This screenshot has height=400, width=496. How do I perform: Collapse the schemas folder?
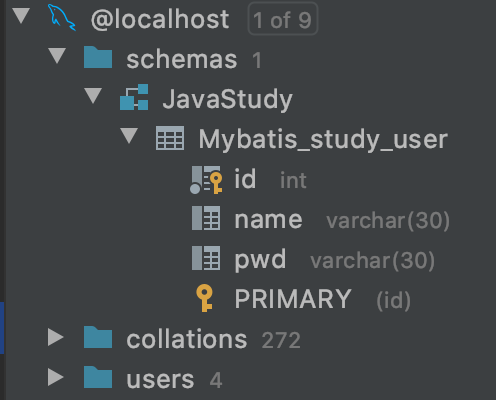pyautogui.click(x=57, y=56)
